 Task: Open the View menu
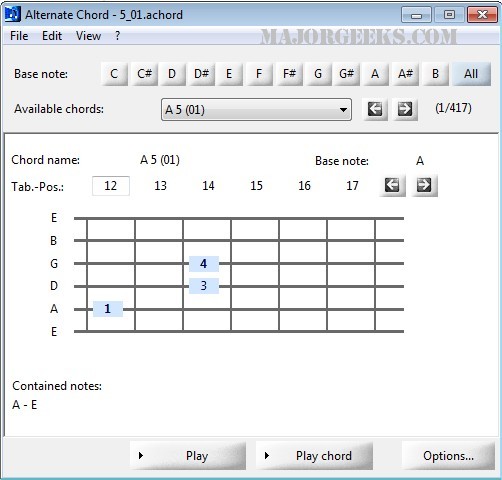(x=88, y=36)
